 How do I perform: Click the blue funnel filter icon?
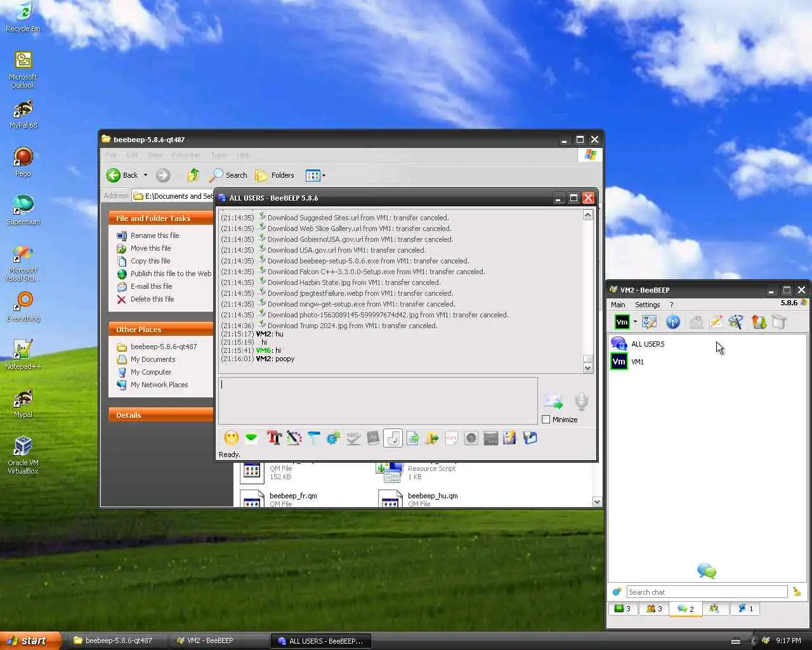[313, 437]
